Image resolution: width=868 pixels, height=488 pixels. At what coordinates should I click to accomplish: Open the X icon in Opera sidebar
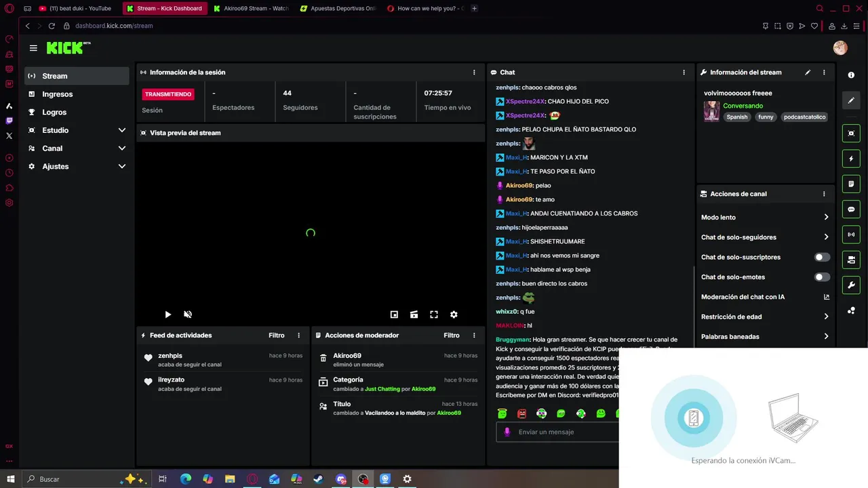9,136
